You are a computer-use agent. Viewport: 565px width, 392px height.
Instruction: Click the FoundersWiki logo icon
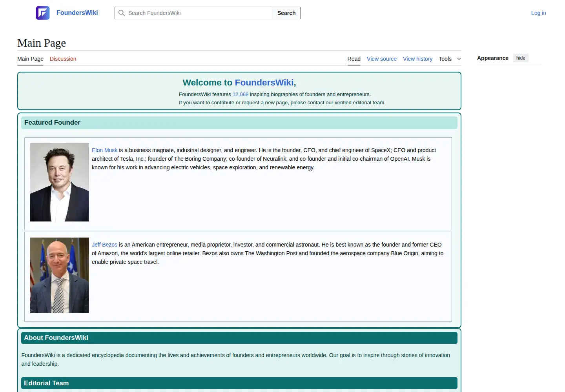click(43, 13)
